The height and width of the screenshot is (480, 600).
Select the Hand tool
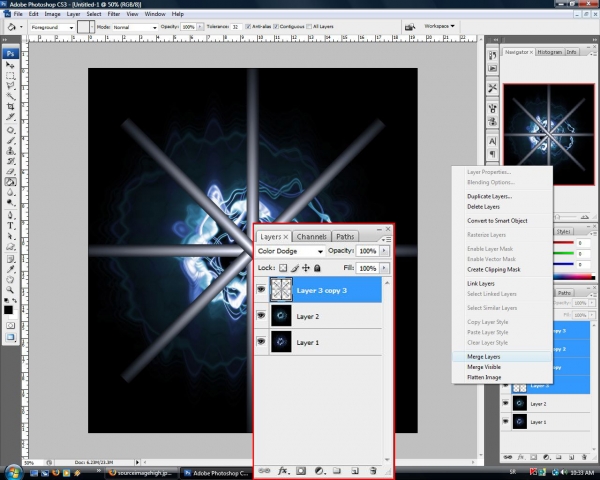tap(10, 280)
